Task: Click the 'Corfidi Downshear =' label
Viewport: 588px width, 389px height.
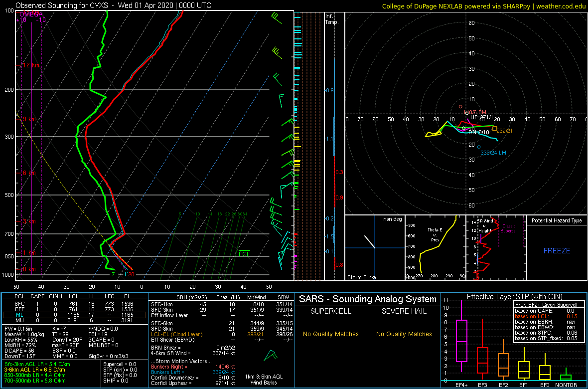Action: point(175,378)
